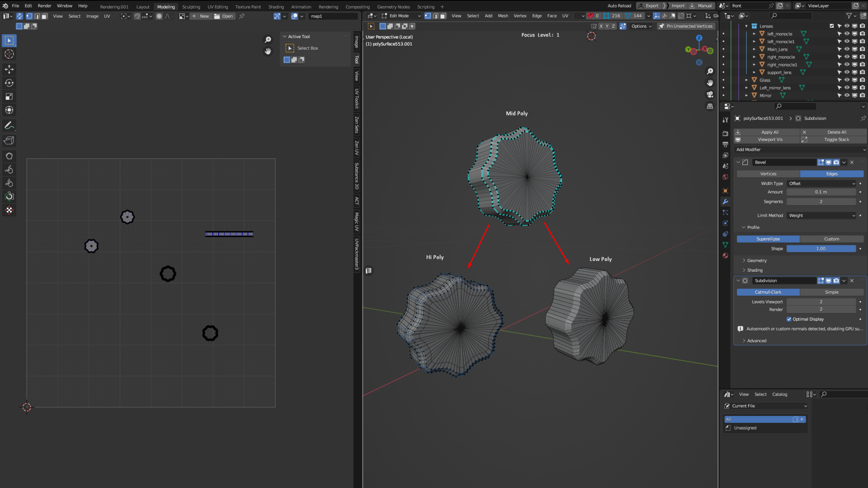868x488 pixels.
Task: Enable the Optimal Display checkbox
Action: pos(789,319)
